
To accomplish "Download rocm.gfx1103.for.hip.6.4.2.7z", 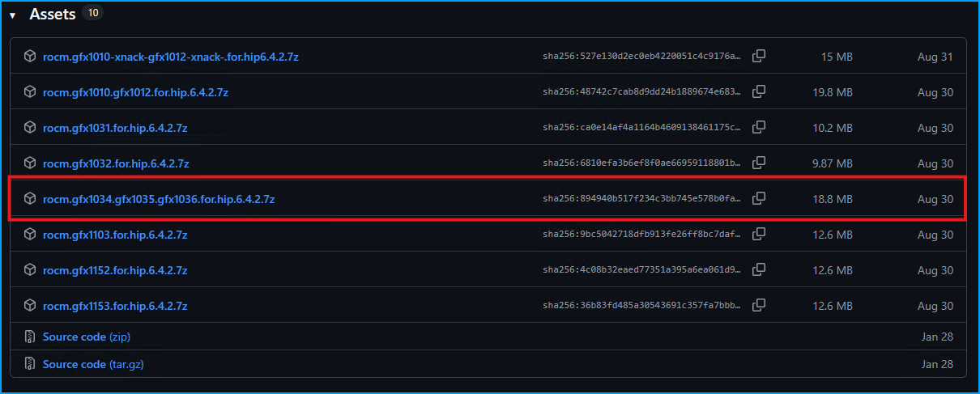I will click(115, 235).
